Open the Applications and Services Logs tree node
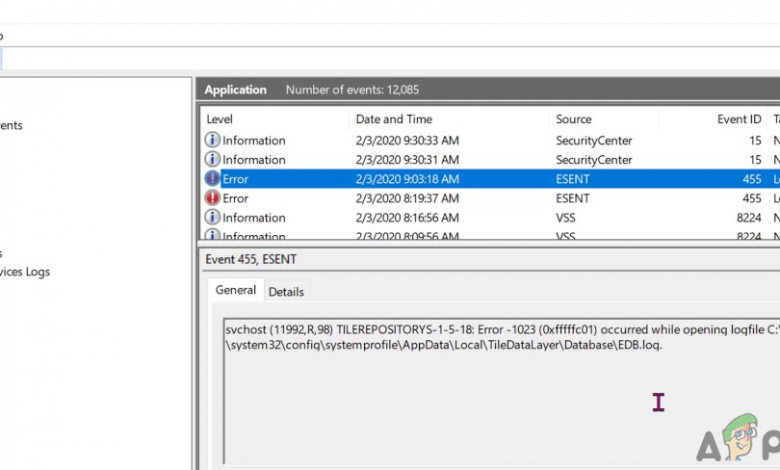Image resolution: width=780 pixels, height=470 pixels. click(x=25, y=272)
